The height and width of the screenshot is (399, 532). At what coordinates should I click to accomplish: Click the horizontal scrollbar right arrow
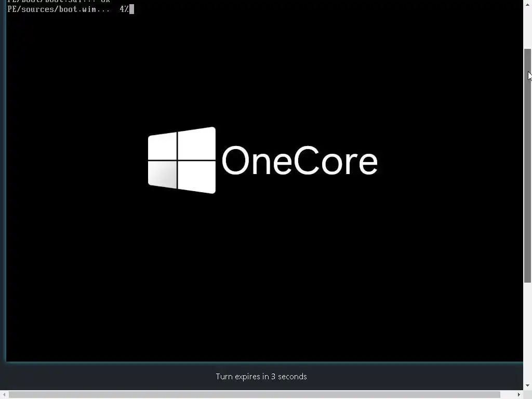(x=519, y=395)
